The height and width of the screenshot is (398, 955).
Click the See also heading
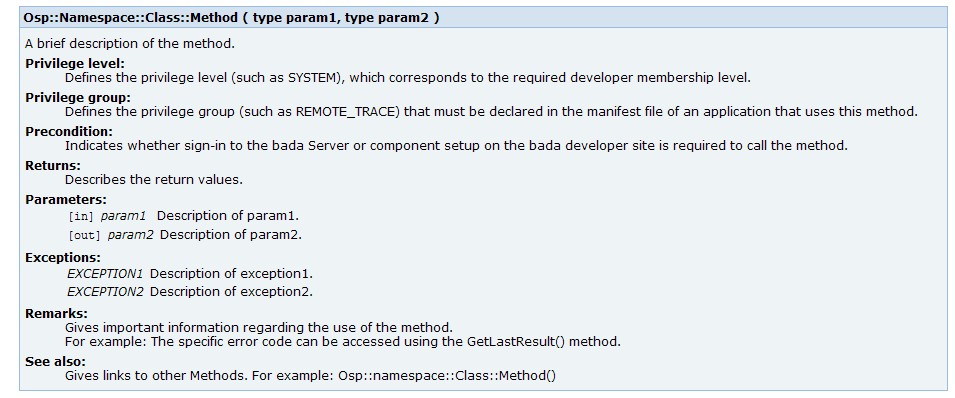tap(55, 361)
